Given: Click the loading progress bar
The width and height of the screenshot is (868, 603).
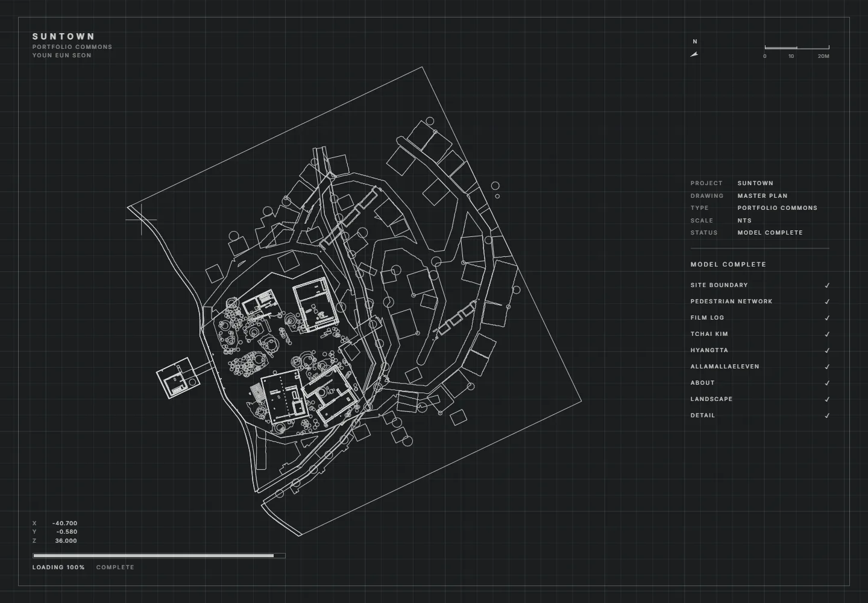Looking at the screenshot, I should 159,556.
